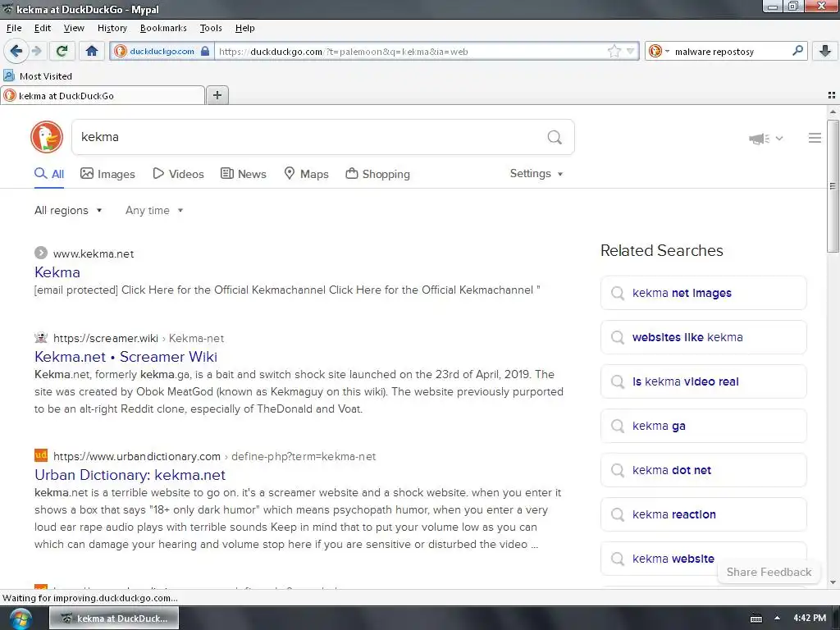Click the address bar URL field

[x=410, y=52]
